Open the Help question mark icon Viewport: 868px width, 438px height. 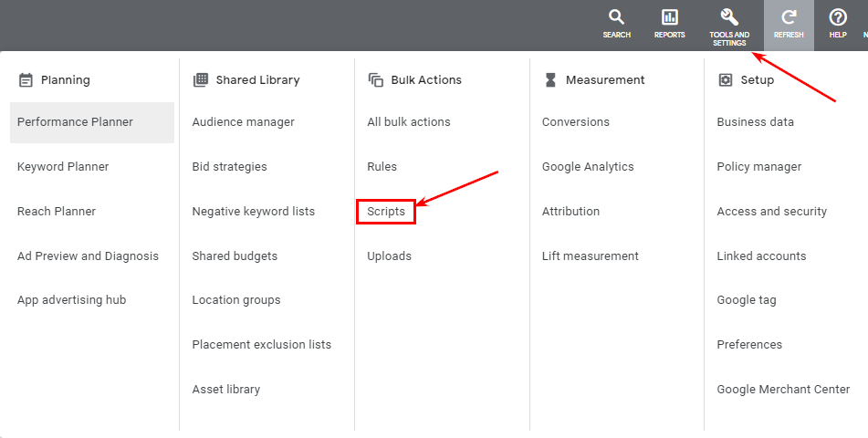(x=838, y=17)
